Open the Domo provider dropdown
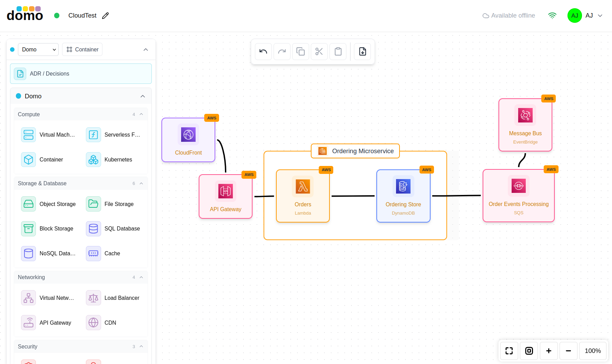Screen dimensions: 612x364 (x=38, y=49)
